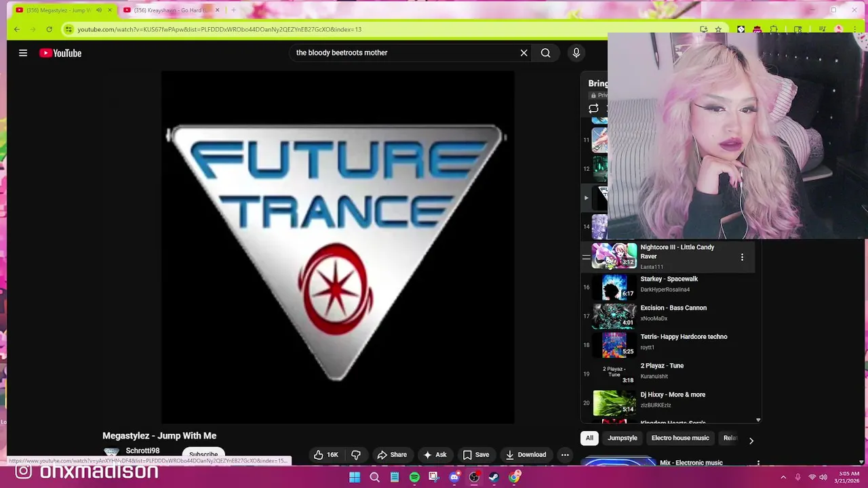Reload the current page
This screenshot has width=868, height=488.
click(x=49, y=29)
